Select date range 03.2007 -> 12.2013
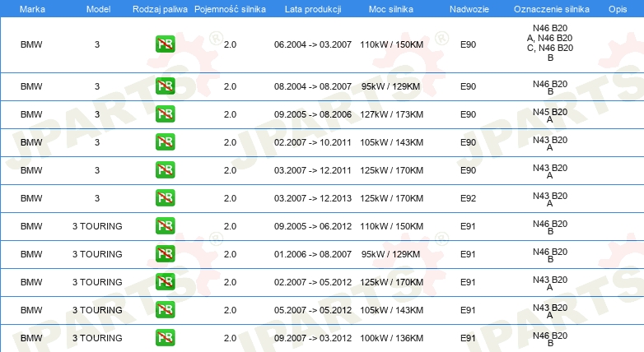This screenshot has width=644, height=352. click(x=313, y=197)
